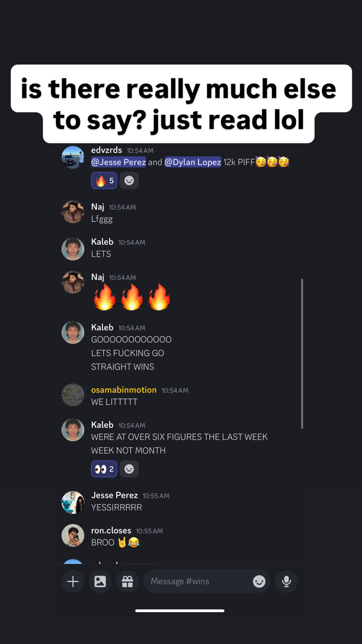Image resolution: width=362 pixels, height=644 pixels.
Task: Open osamabinmotion username profile
Action: coord(124,390)
